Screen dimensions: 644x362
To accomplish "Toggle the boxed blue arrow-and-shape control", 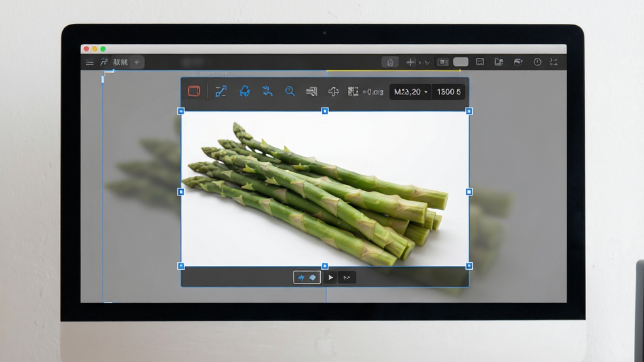I will pos(307,277).
